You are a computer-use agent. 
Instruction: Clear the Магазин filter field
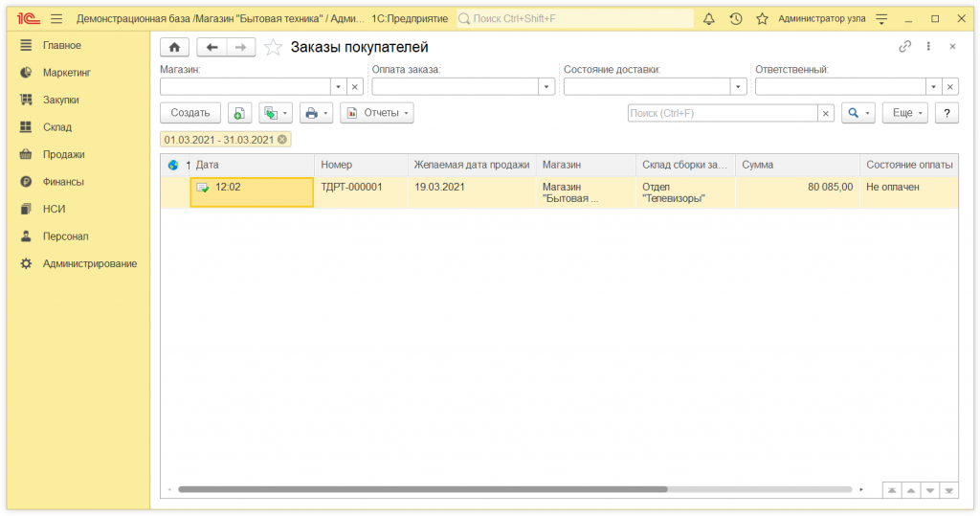click(354, 86)
